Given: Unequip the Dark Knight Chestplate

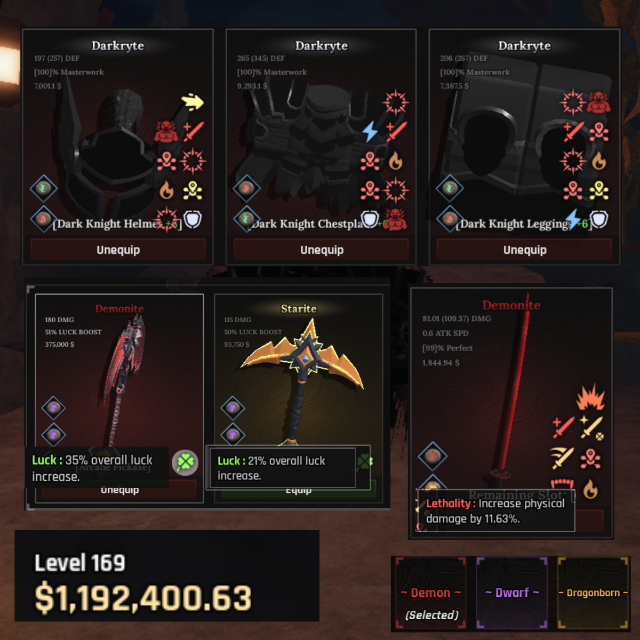Looking at the screenshot, I should [322, 250].
